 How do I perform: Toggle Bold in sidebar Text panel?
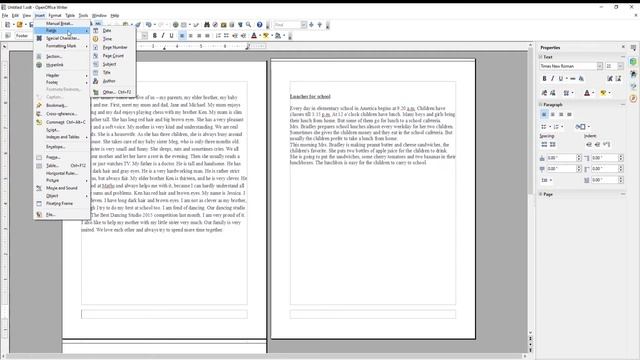[544, 78]
